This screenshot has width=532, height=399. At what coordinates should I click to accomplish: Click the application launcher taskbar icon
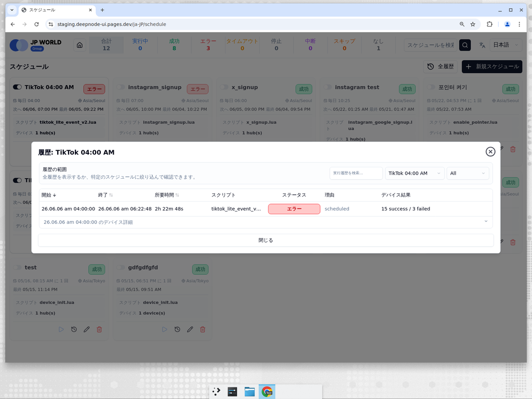[x=216, y=392]
